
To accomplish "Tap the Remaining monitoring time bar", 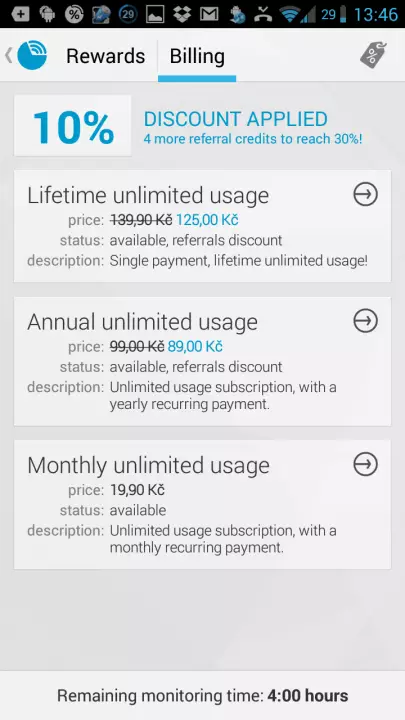I will [202, 695].
